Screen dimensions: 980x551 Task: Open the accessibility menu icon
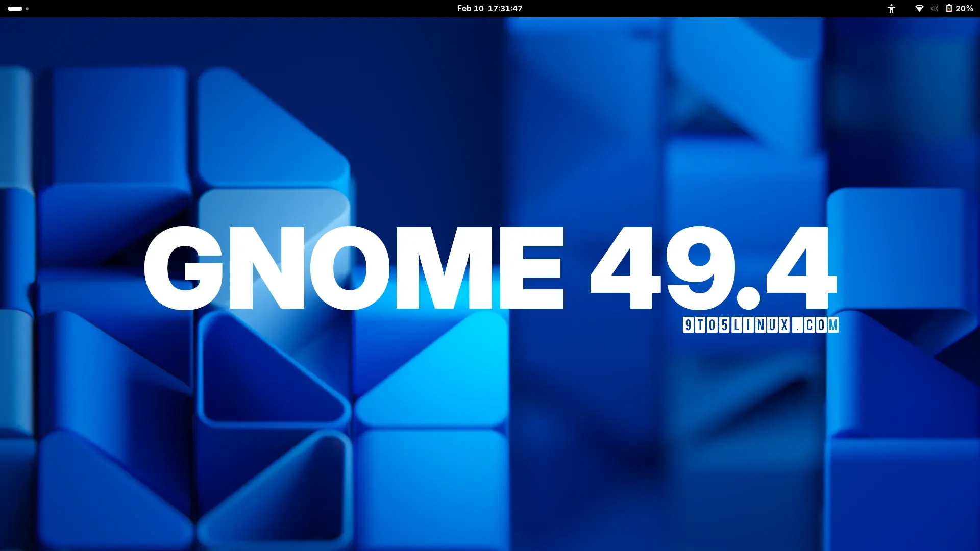pos(891,8)
